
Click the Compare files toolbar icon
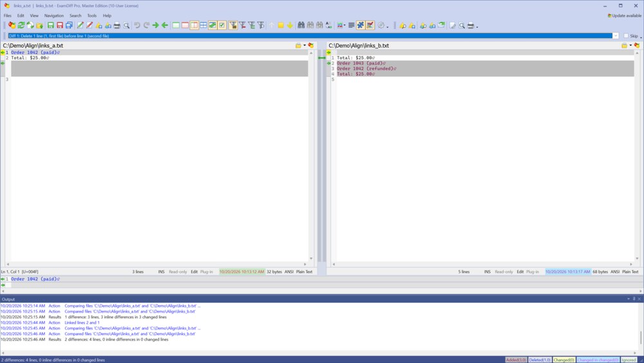point(12,26)
